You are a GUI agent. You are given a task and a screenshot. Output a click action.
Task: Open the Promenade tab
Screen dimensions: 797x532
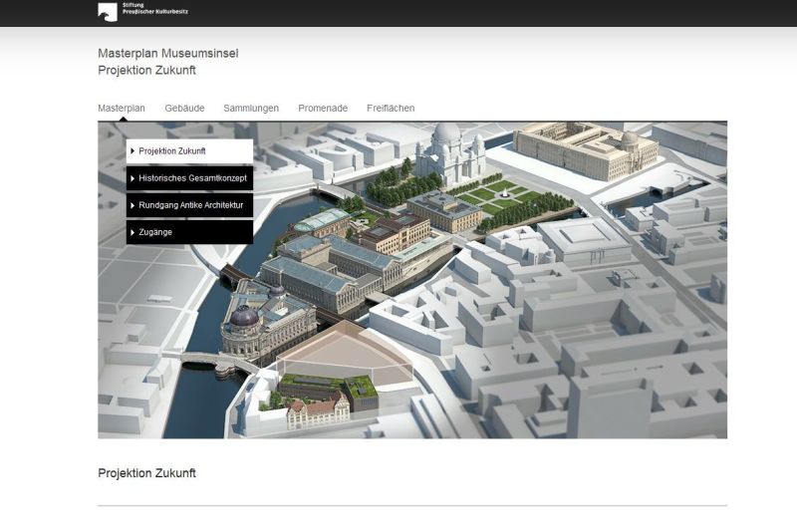323,109
